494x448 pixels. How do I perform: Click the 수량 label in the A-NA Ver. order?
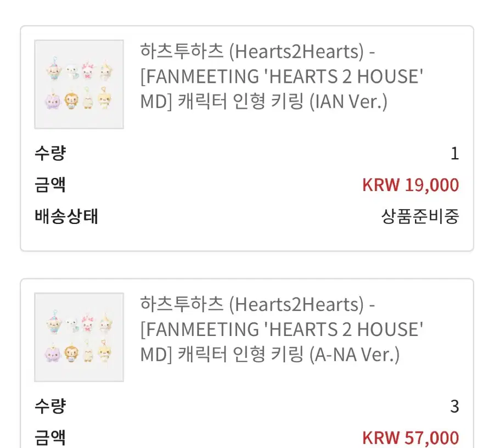pyautogui.click(x=50, y=406)
